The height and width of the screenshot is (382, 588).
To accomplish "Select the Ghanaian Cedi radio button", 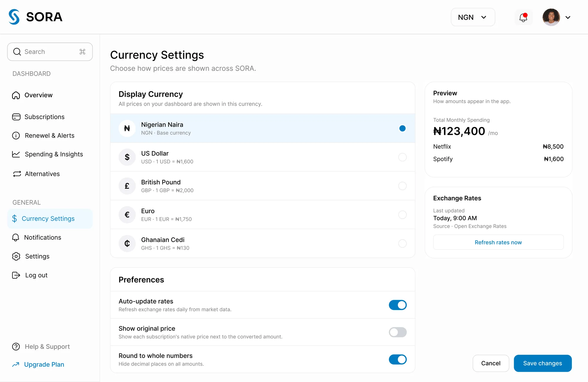I will (x=402, y=243).
